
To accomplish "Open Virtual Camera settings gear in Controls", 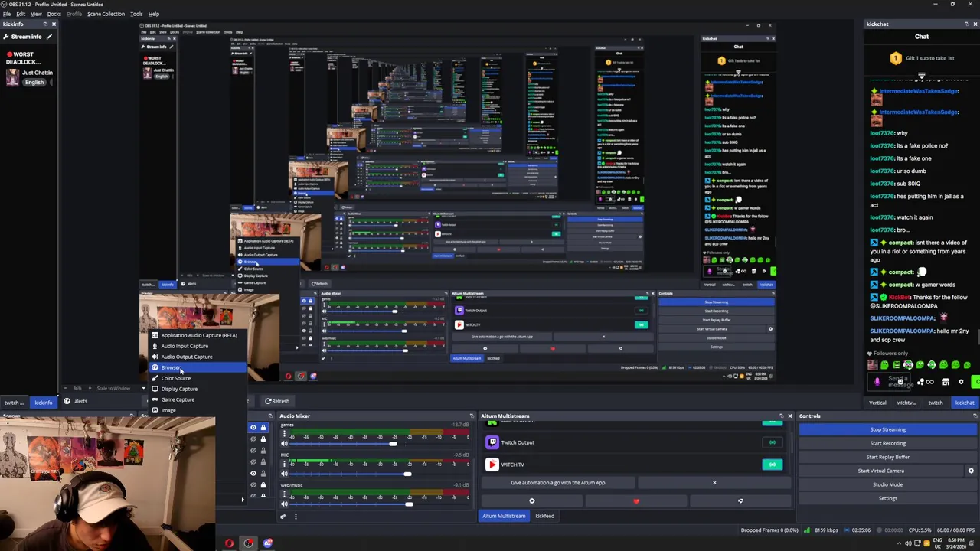I will tap(971, 471).
